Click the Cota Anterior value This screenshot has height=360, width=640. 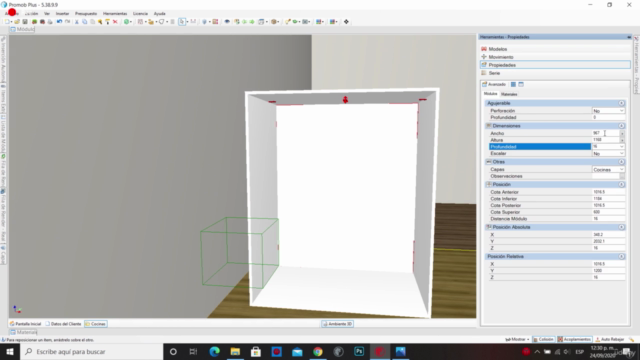pos(608,192)
